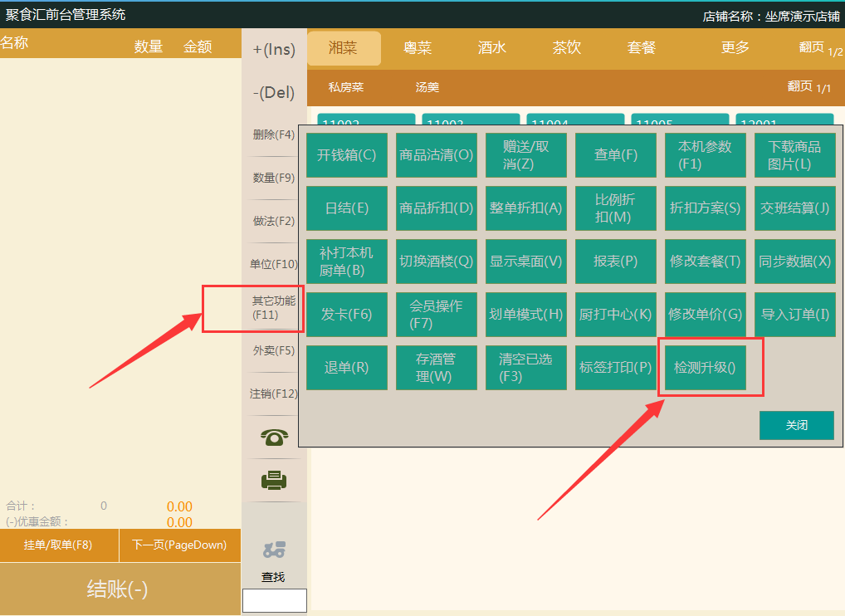Click 检测升级() to check for updates
Viewport: 845px width, 616px height.
[x=705, y=367]
